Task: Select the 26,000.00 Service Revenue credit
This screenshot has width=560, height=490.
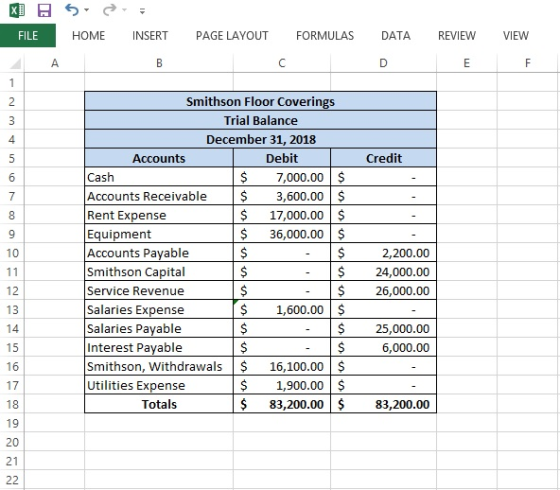Action: coord(384,291)
